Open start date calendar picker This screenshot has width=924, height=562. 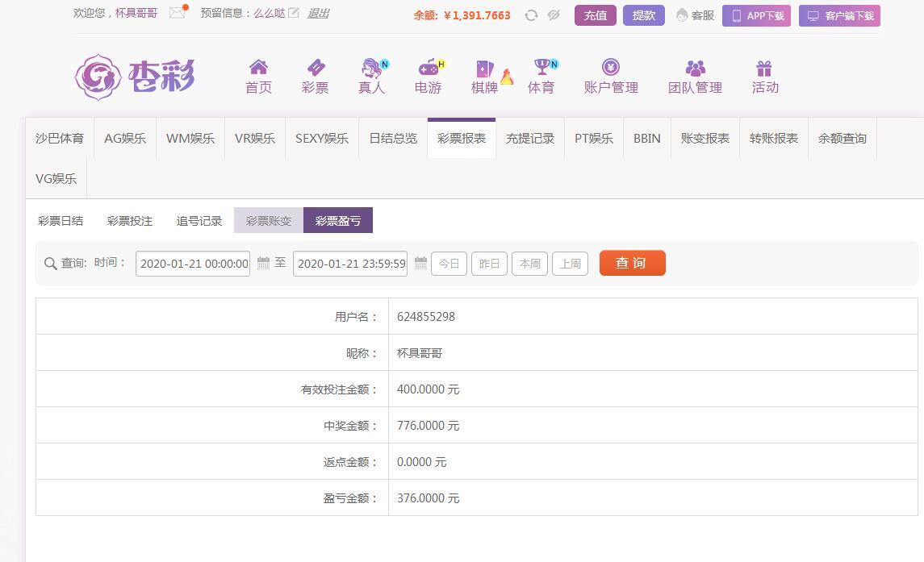point(263,264)
